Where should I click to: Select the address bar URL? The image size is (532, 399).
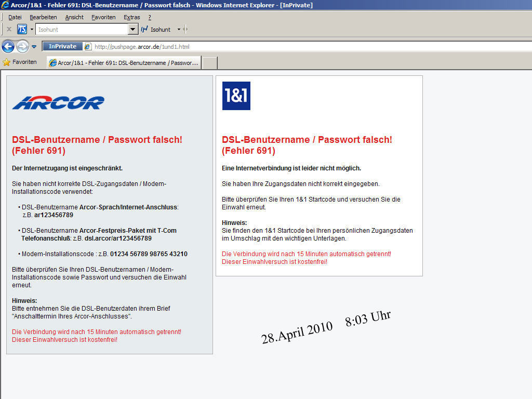tap(142, 47)
